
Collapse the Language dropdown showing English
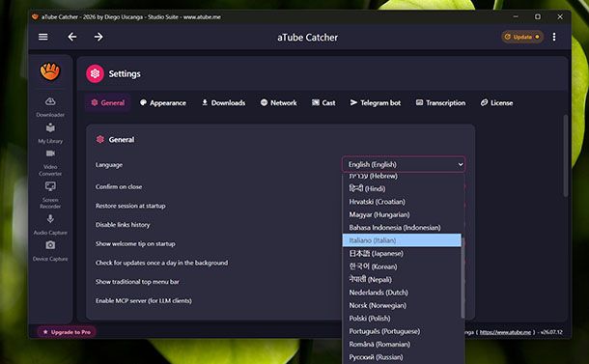[404, 164]
